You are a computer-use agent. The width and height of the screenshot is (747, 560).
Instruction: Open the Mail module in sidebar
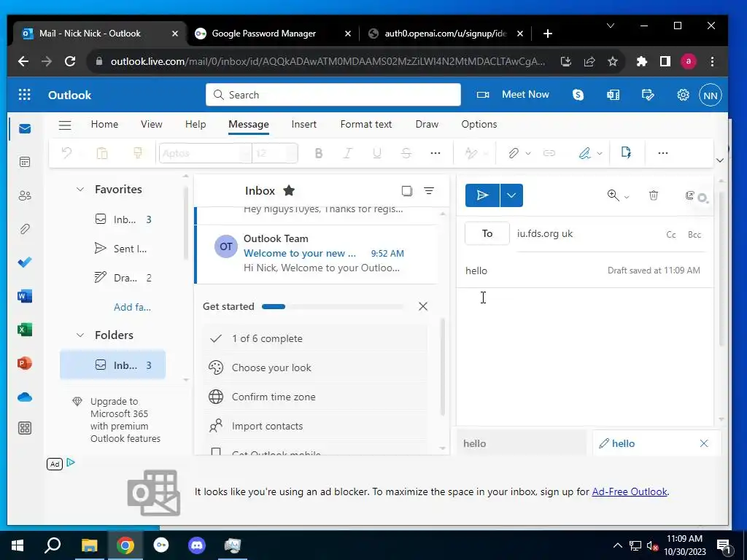(x=25, y=129)
